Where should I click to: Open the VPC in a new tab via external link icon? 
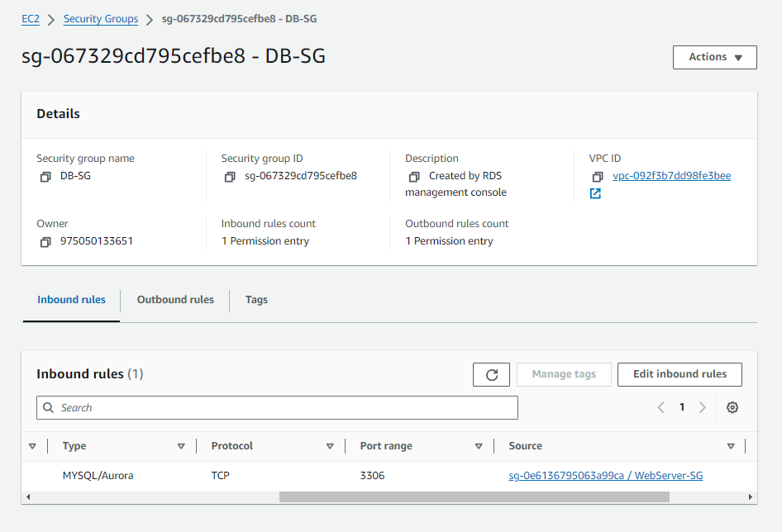pos(595,193)
